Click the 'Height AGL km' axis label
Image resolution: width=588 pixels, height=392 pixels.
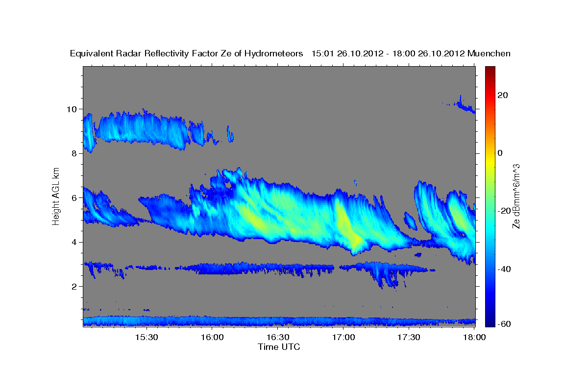click(x=56, y=196)
